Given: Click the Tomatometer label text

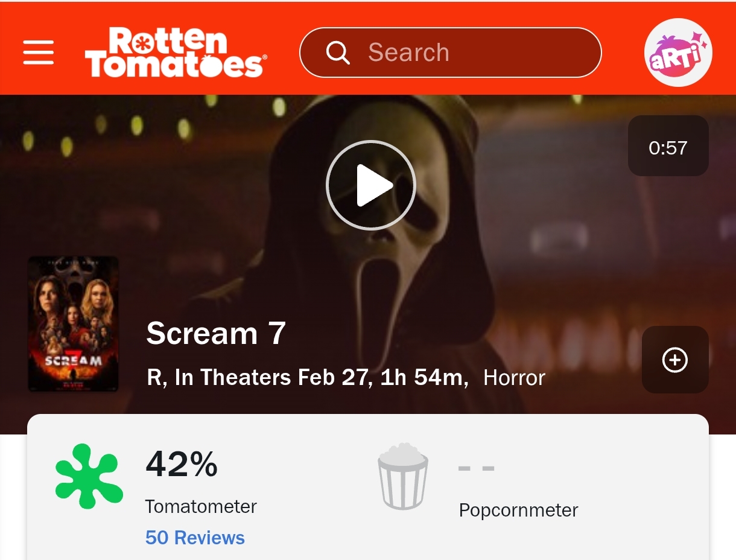Looking at the screenshot, I should click(x=201, y=506).
